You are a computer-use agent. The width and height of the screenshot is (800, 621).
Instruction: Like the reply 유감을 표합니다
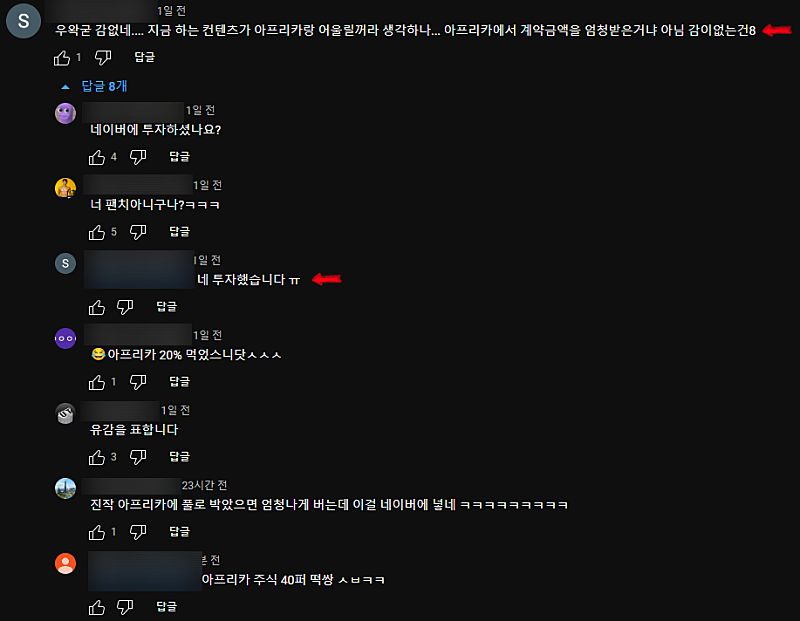(x=96, y=457)
